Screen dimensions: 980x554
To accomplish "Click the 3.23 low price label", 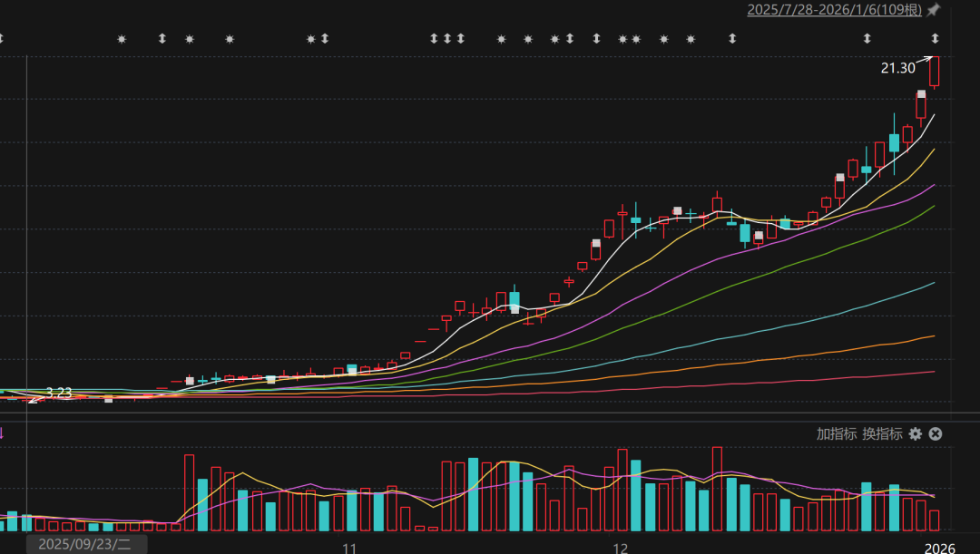I will pyautogui.click(x=58, y=393).
